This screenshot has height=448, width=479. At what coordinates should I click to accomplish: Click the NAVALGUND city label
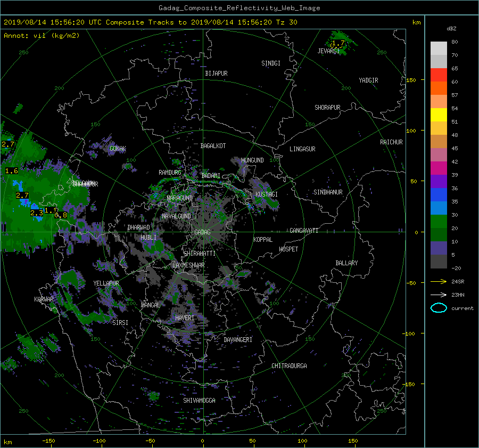pyautogui.click(x=176, y=216)
